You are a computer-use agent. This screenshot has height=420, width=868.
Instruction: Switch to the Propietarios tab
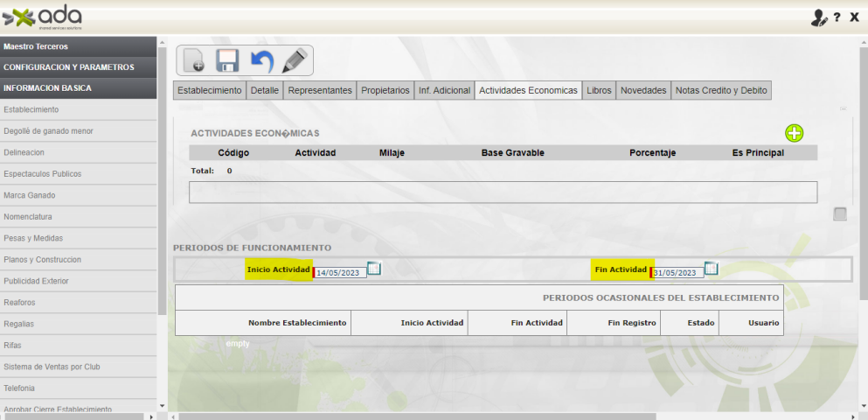[385, 90]
